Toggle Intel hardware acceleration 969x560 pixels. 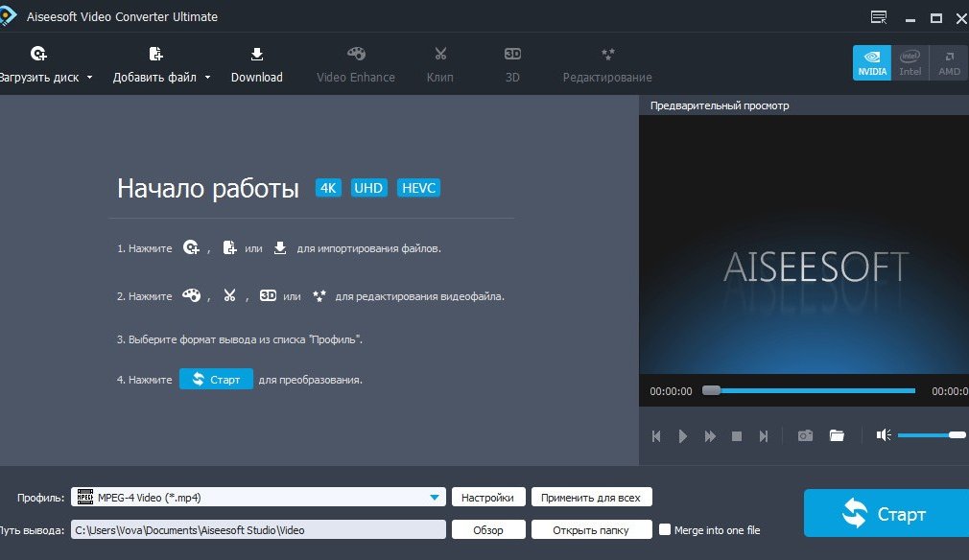910,62
